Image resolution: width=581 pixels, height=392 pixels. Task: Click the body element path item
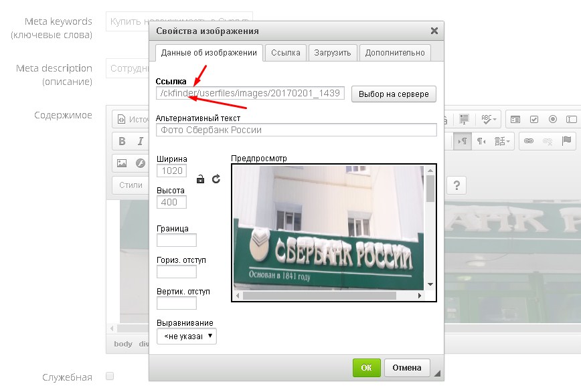coord(123,344)
